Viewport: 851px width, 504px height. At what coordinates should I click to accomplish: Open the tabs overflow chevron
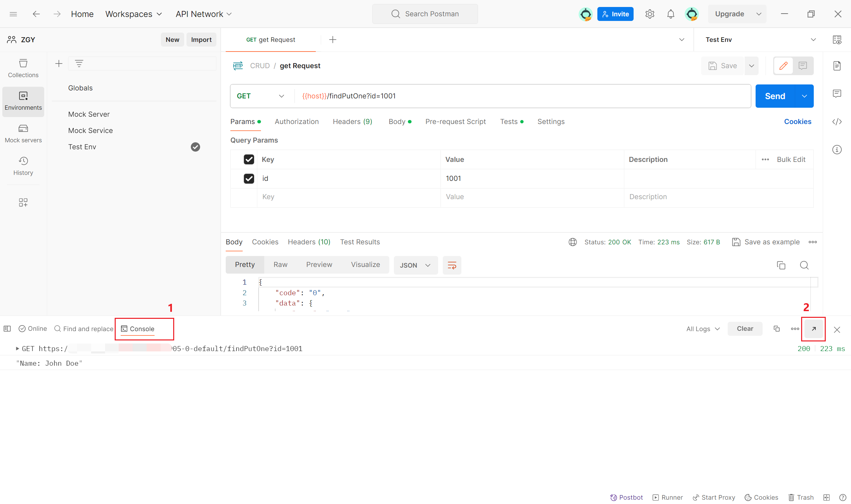[x=681, y=40]
